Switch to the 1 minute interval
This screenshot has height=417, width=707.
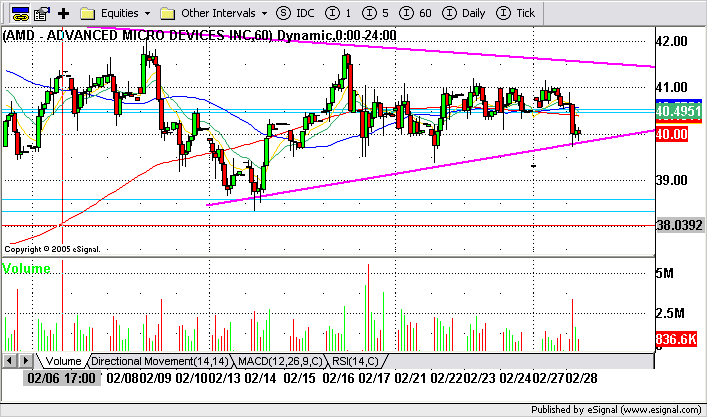click(x=338, y=13)
